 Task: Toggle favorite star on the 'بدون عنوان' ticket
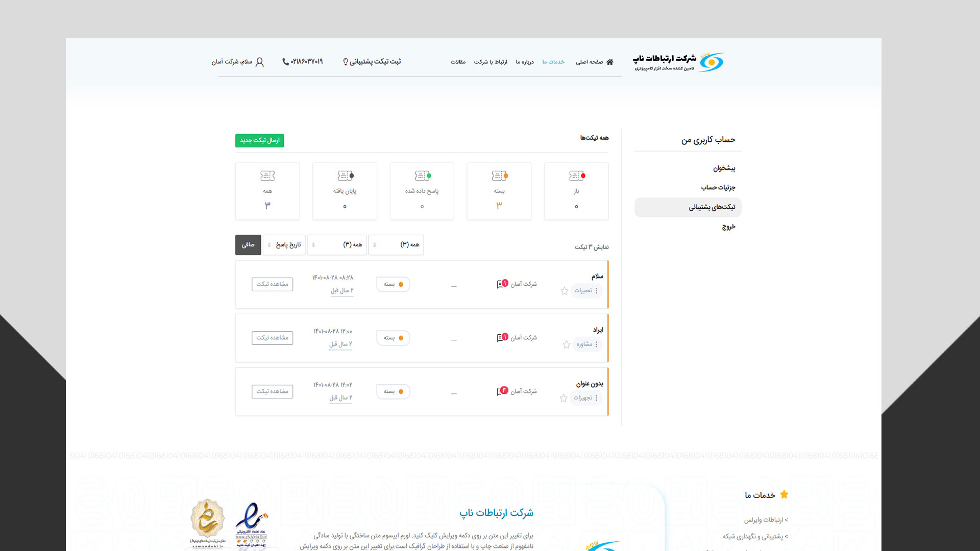tap(563, 398)
